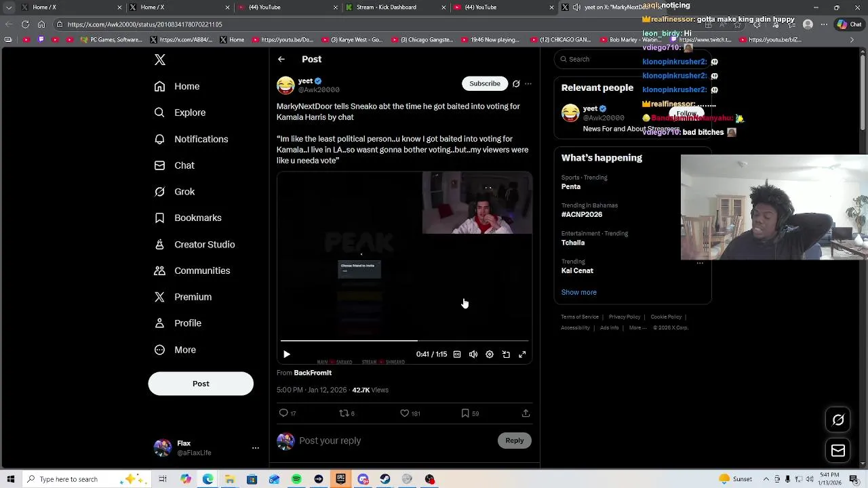868x488 pixels.
Task: Open yeet's avatar on the post
Action: pyautogui.click(x=285, y=85)
